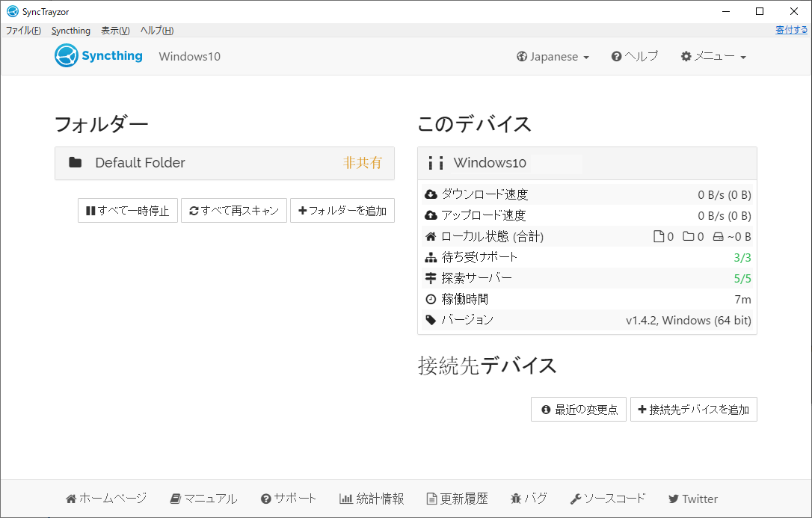Click the 接続先デバイス section heading
Screen dimensions: 812x518
pyautogui.click(x=487, y=366)
